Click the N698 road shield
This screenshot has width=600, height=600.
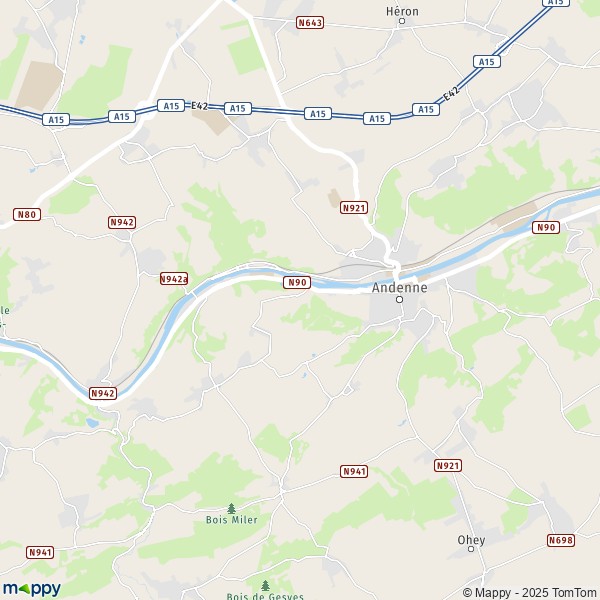[x=561, y=540]
